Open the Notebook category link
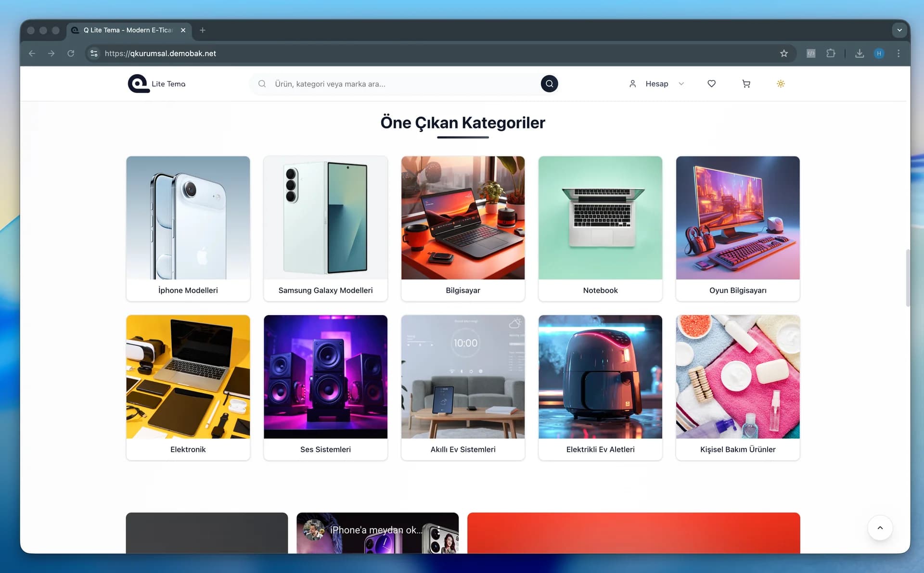The height and width of the screenshot is (573, 924). click(x=600, y=290)
